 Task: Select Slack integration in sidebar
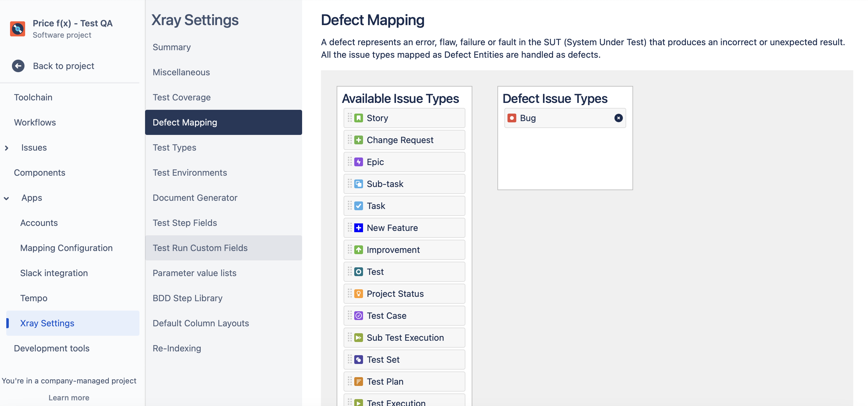[54, 273]
